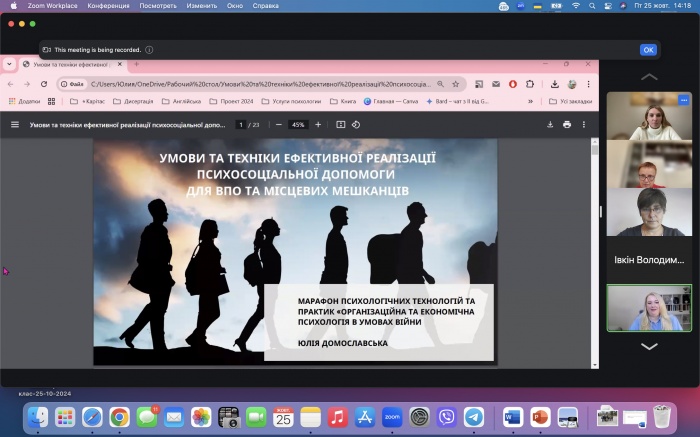Open browser extensions puzzle icon
Image resolution: width=700 pixels, height=437 pixels.
tap(530, 84)
